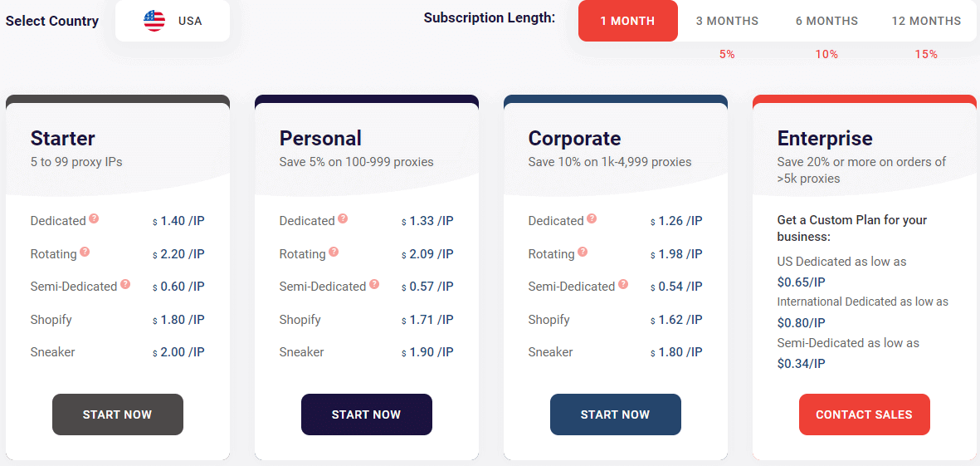Click the Contact Sales button

pos(864,414)
